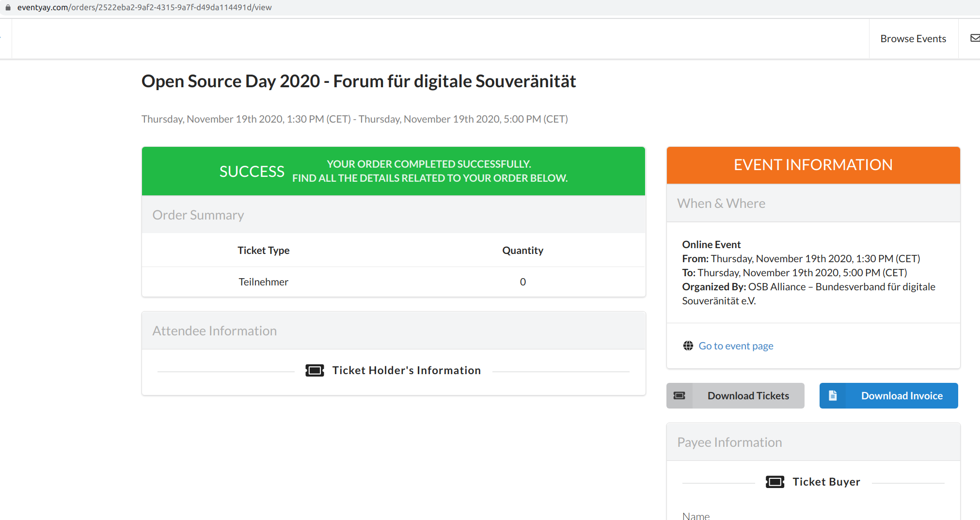Click the envelope icon in the top navigation
Screen dimensions: 980x520
[975, 38]
